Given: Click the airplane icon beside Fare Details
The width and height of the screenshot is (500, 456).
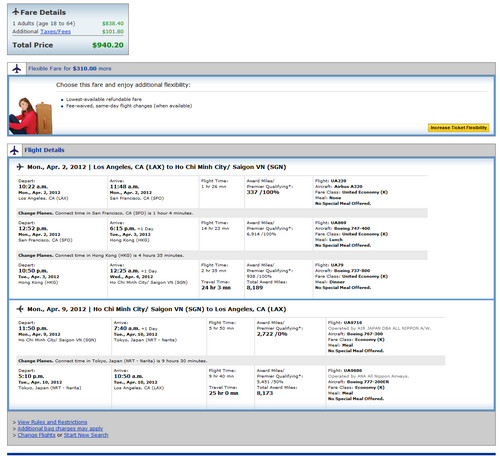Looking at the screenshot, I should pos(16,12).
